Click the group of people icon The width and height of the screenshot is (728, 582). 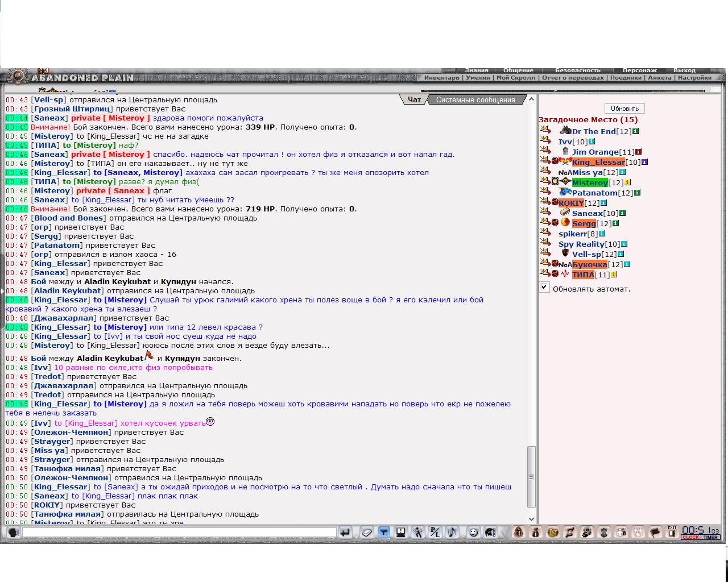[638, 532]
